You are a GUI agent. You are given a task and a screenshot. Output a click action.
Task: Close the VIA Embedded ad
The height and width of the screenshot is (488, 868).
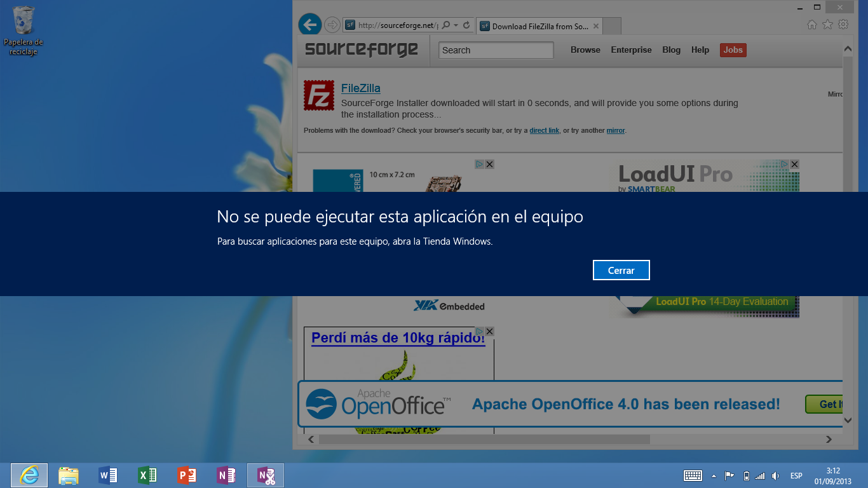pyautogui.click(x=489, y=164)
